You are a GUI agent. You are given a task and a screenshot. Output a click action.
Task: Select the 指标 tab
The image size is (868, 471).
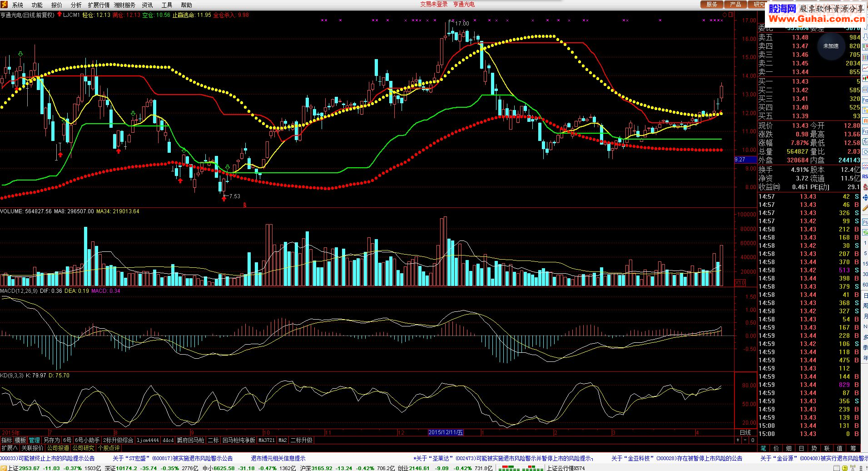click(6, 440)
